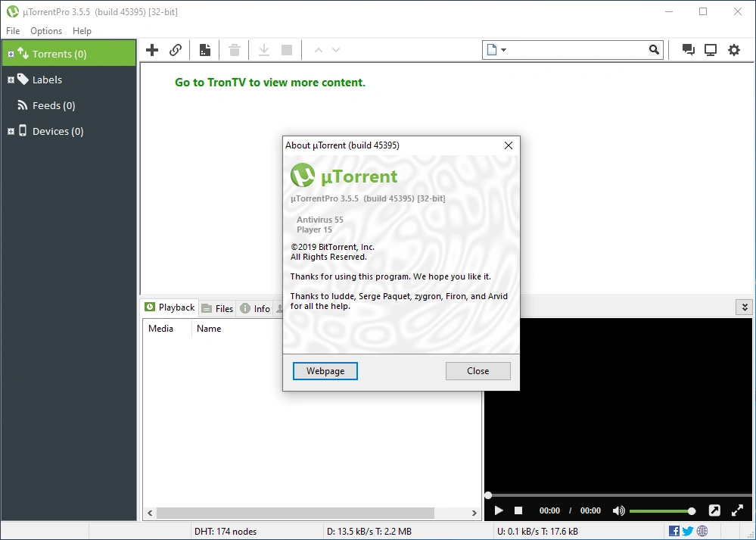Switch to the Files tab
This screenshot has width=756, height=540.
coord(217,308)
